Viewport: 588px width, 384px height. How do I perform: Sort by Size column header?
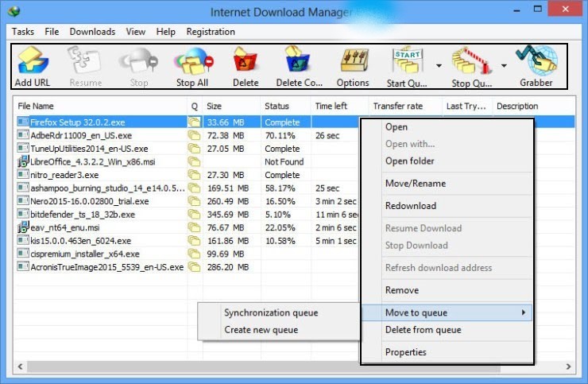click(x=231, y=107)
